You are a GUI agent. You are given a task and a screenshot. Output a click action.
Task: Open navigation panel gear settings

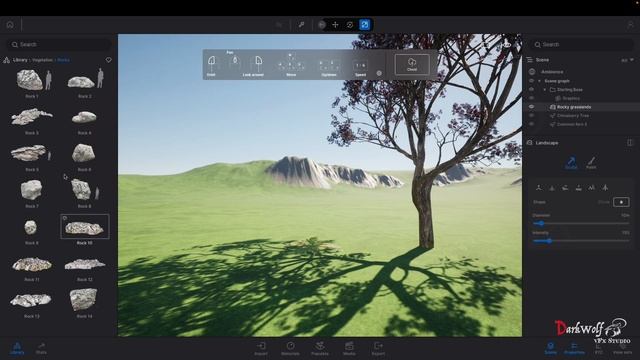click(x=379, y=73)
